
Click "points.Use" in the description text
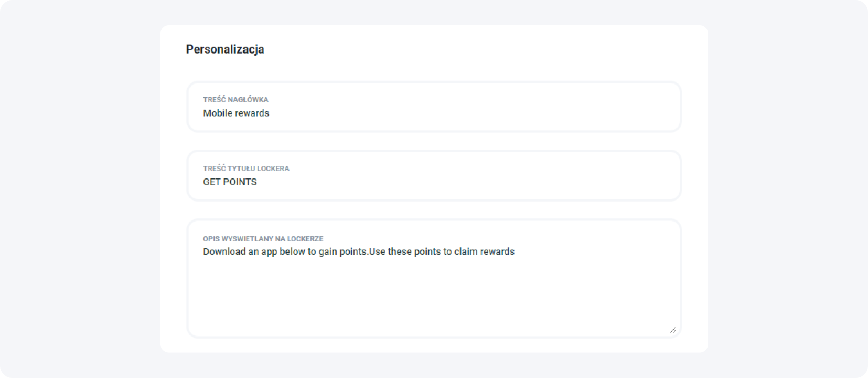coord(362,252)
